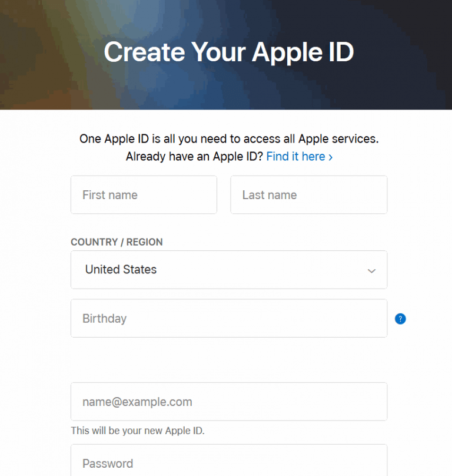Click the blank space between Birthday and email fields
This screenshot has height=476, width=452.
[228, 360]
